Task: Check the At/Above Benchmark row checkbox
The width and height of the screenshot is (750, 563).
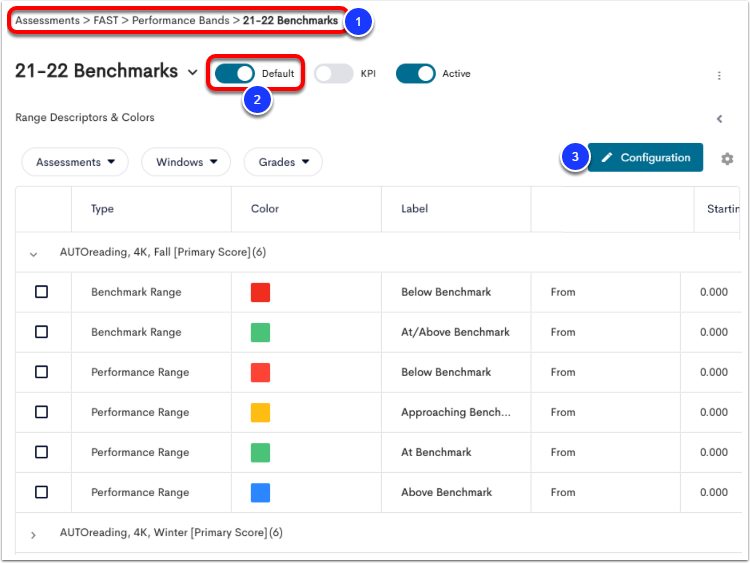Action: (x=42, y=332)
